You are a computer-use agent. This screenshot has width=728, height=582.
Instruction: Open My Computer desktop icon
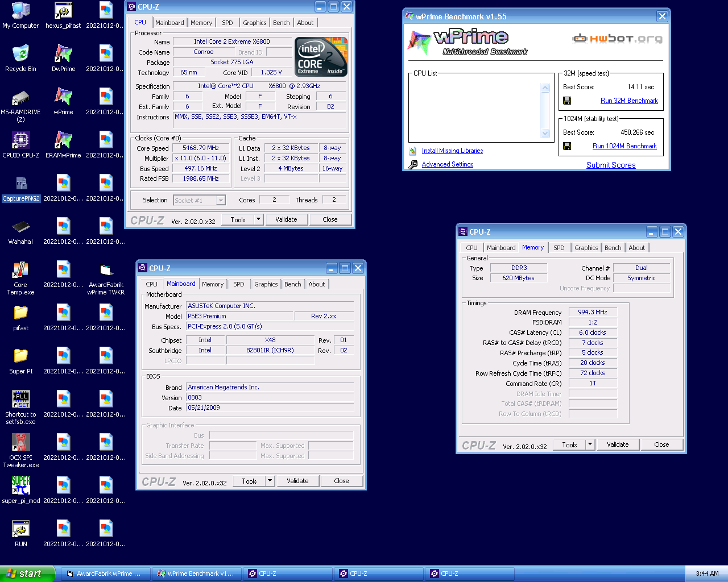coord(20,15)
